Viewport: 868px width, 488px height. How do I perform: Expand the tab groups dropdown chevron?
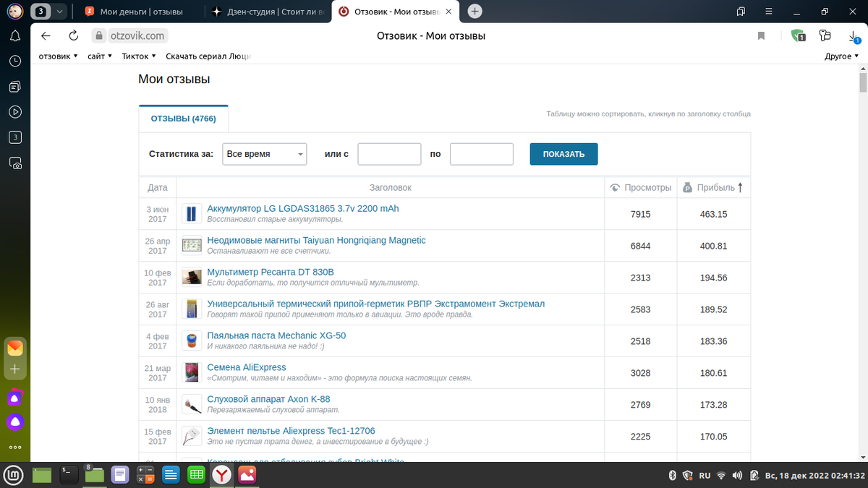59,12
